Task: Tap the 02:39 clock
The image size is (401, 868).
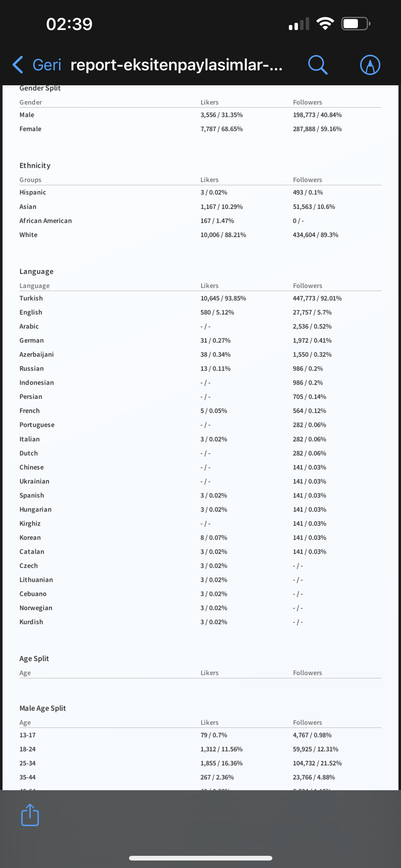Action: pos(69,24)
